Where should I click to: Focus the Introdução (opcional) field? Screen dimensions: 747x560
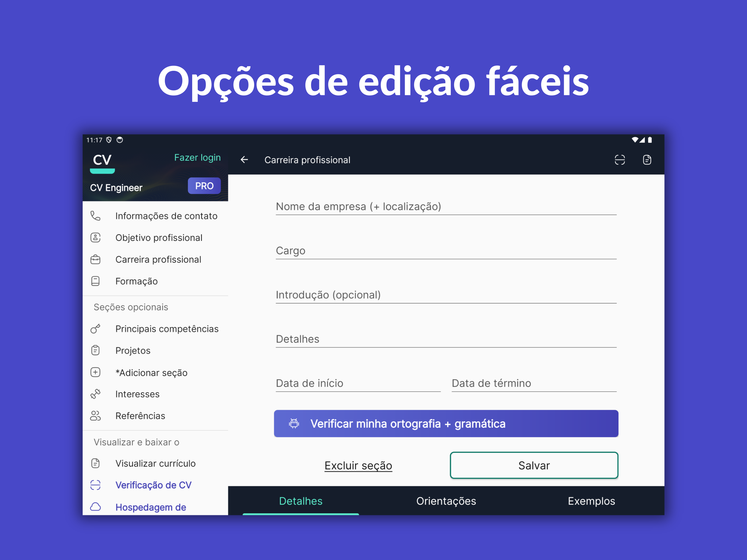pos(446,294)
